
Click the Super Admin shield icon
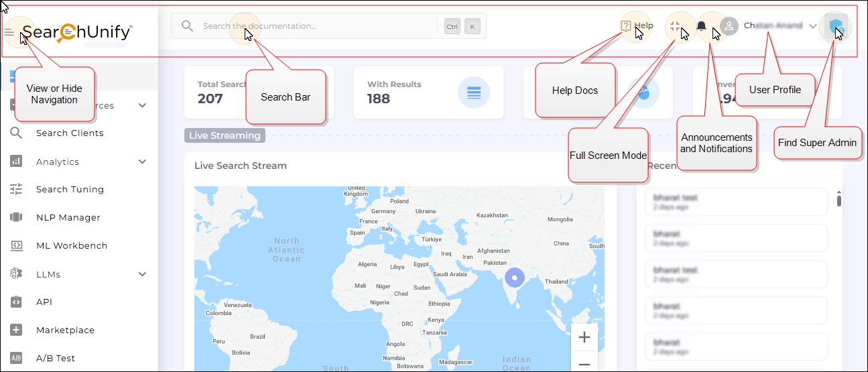point(834,26)
